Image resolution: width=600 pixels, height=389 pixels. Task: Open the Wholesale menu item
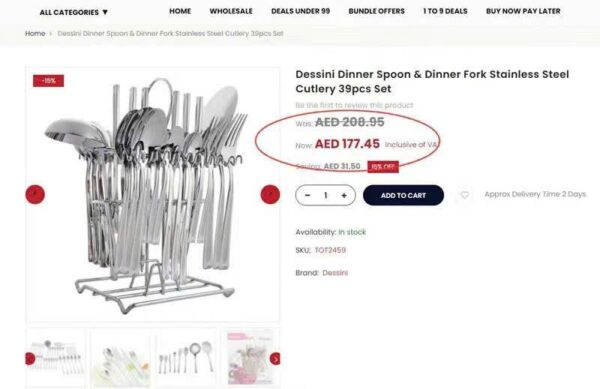(231, 11)
